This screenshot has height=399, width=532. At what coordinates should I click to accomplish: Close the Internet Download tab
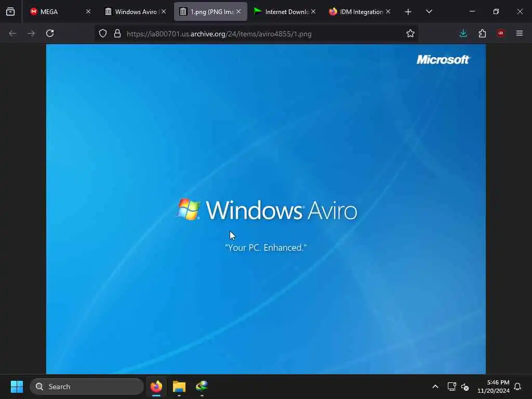[313, 11]
